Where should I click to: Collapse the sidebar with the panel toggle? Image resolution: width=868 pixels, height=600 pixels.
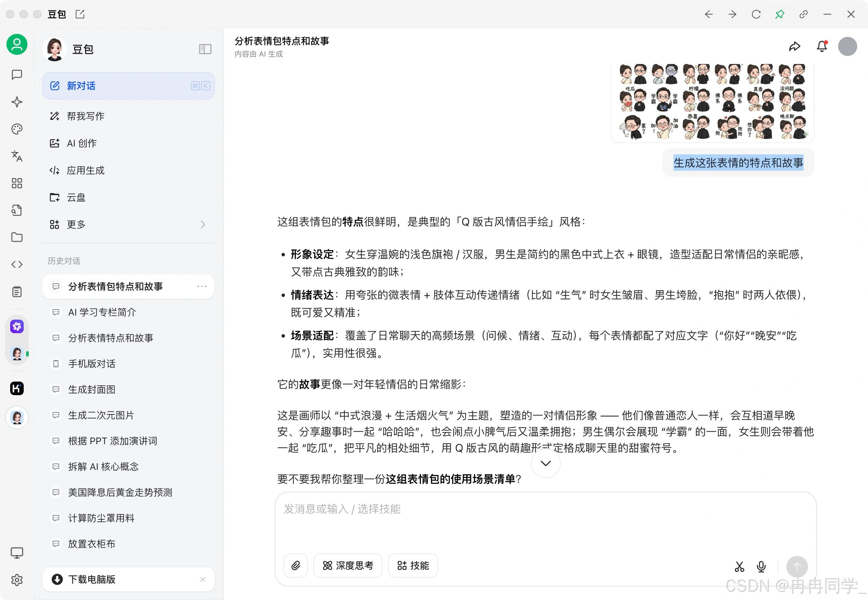[x=205, y=49]
